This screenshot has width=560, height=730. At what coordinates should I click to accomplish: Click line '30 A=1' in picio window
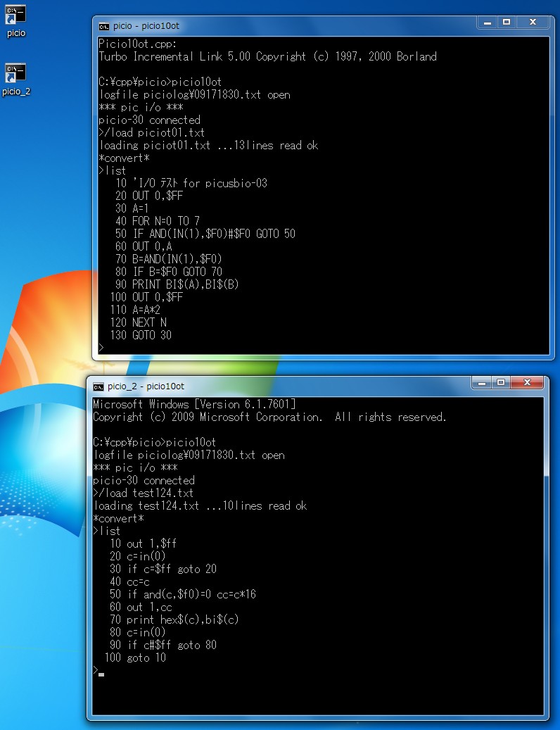(132, 208)
